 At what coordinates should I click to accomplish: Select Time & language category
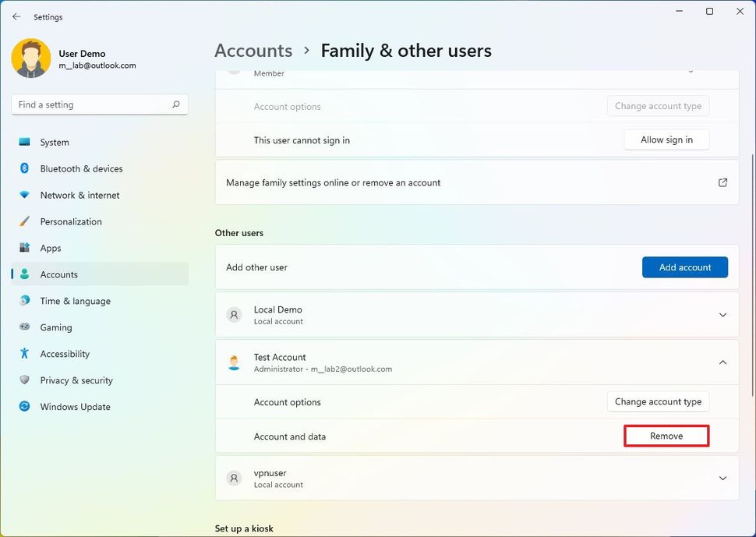[x=75, y=301]
